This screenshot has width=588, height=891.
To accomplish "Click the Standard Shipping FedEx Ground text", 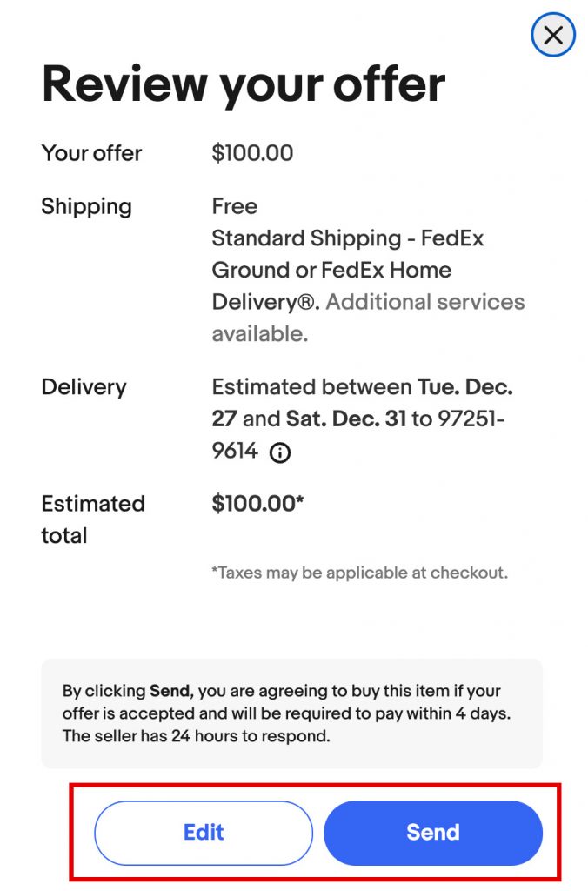I will (x=347, y=254).
